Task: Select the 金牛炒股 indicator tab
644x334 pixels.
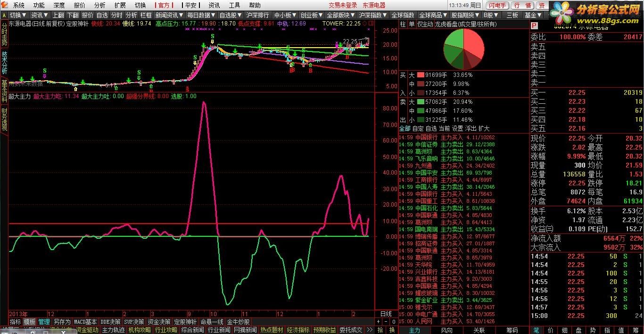Action: 239,322
